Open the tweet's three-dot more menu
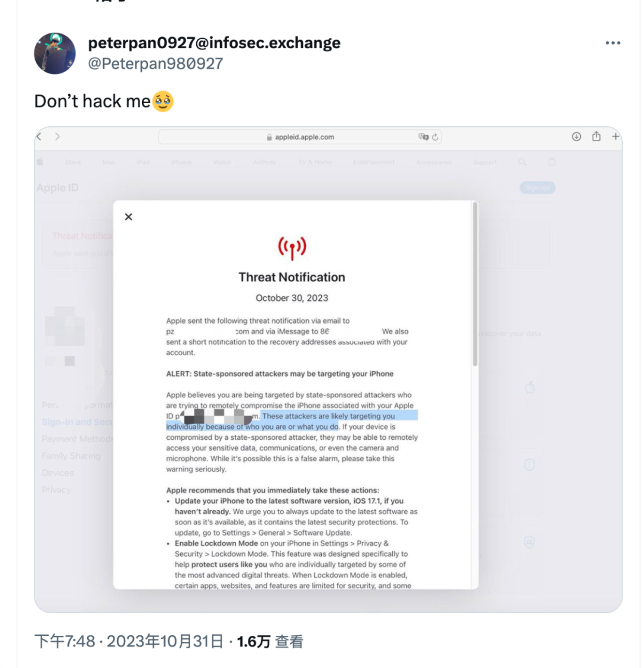This screenshot has width=644, height=668. click(x=613, y=43)
